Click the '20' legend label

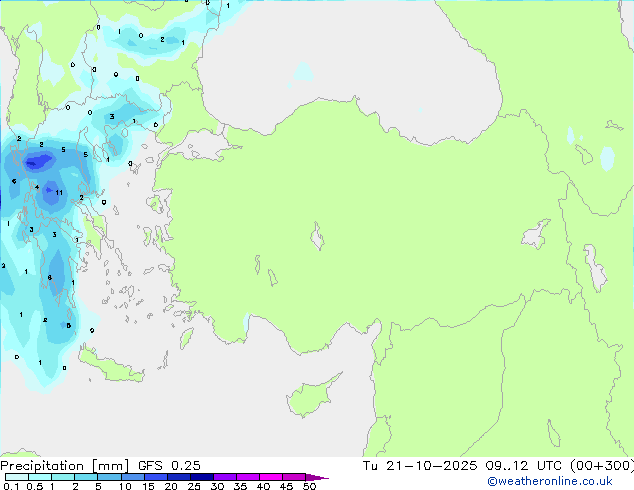click(x=171, y=486)
